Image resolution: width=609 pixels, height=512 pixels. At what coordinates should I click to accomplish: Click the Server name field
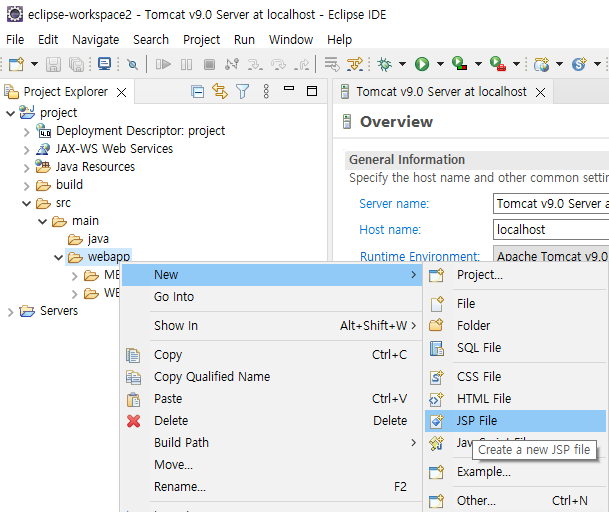click(551, 204)
